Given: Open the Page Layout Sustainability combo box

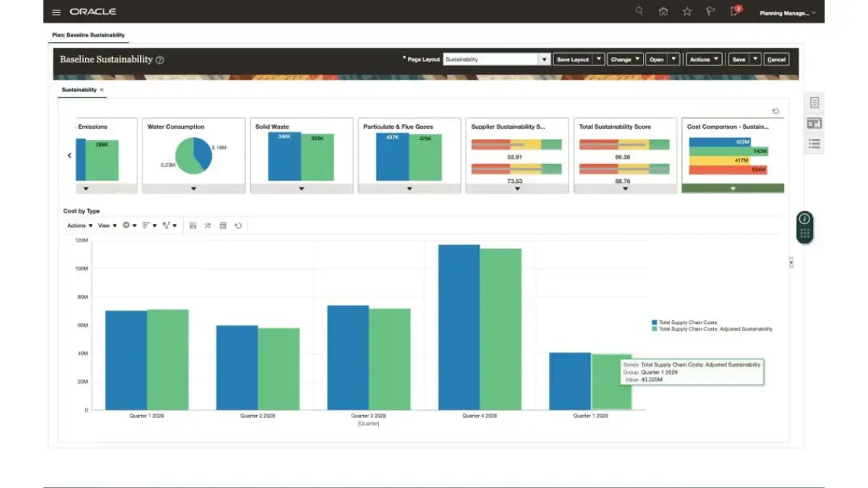Looking at the screenshot, I should [x=497, y=59].
